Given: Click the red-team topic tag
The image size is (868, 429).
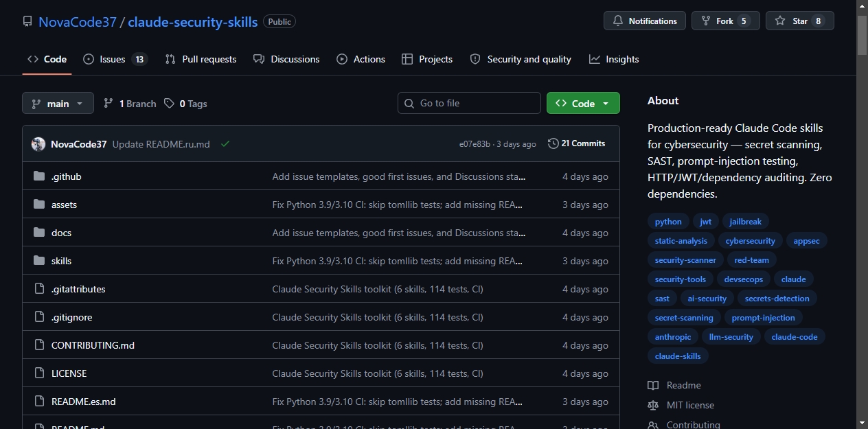Looking at the screenshot, I should tap(752, 259).
